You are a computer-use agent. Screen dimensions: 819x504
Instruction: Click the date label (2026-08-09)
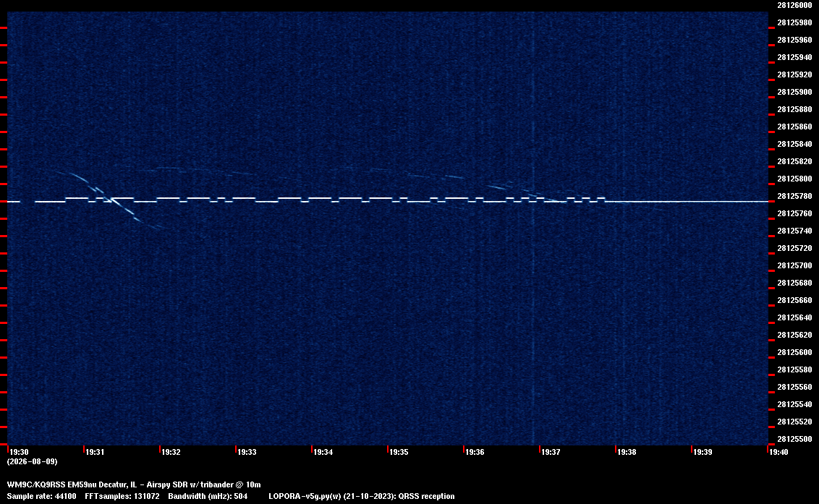[x=32, y=461]
